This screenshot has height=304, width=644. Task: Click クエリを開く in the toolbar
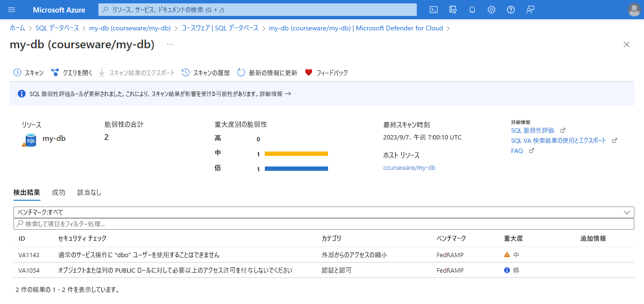tap(72, 73)
